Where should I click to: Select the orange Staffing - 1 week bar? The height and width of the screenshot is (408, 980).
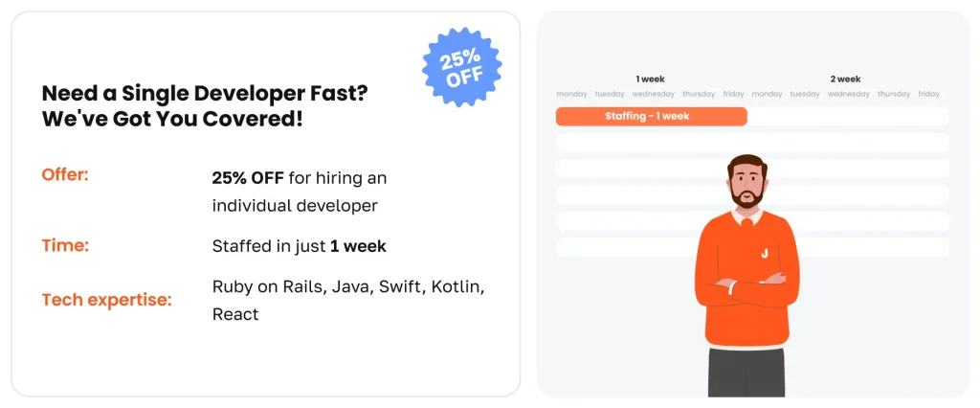651,116
